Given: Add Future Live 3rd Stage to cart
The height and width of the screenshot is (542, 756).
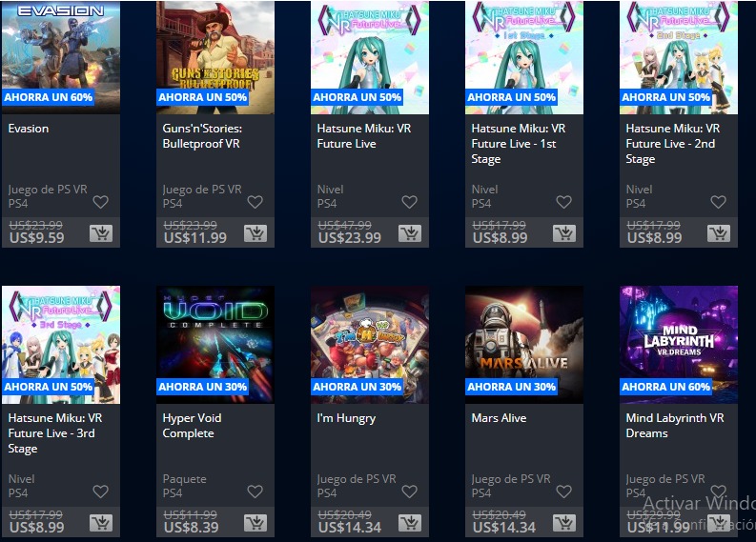Looking at the screenshot, I should (x=101, y=523).
